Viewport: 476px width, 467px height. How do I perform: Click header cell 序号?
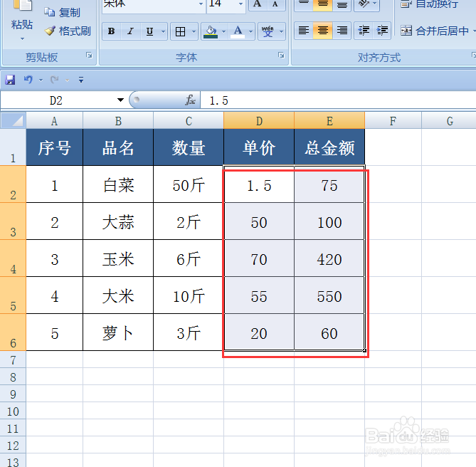54,147
